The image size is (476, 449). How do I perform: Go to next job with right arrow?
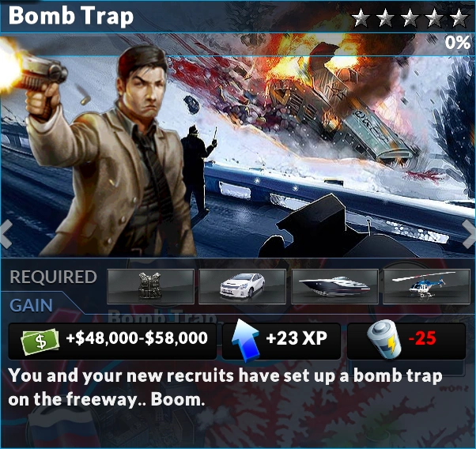(x=469, y=234)
